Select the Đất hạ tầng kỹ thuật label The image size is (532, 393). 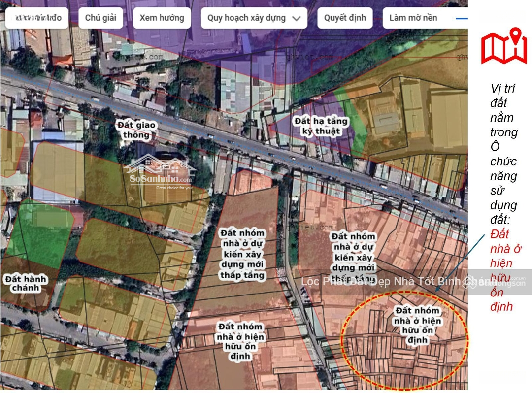321,126
